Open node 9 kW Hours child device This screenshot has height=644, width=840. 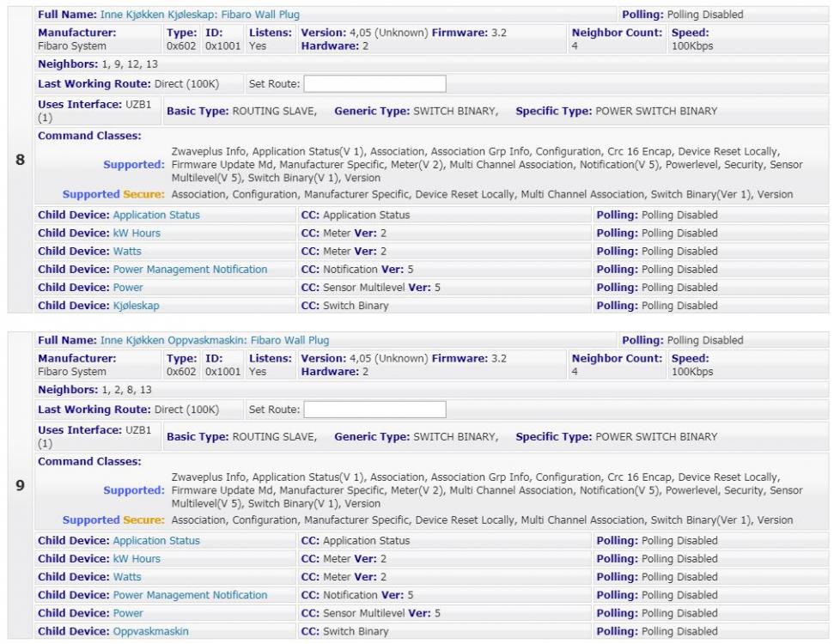[137, 559]
